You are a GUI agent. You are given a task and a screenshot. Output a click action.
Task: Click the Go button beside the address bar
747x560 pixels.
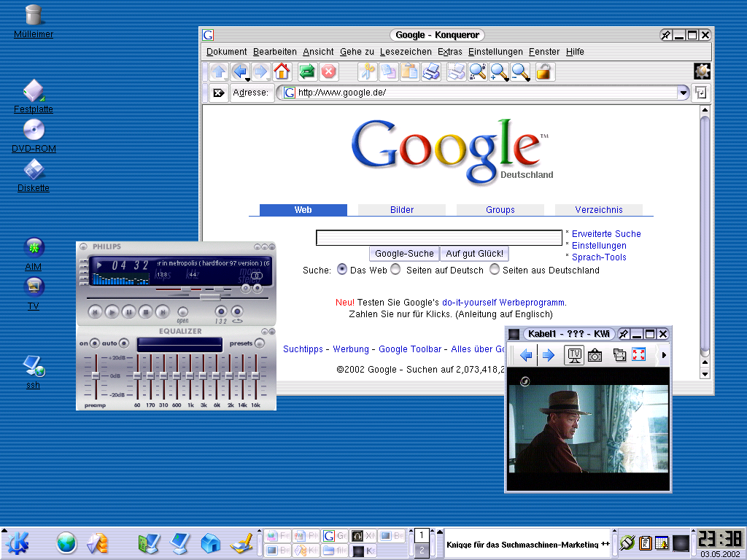(701, 93)
